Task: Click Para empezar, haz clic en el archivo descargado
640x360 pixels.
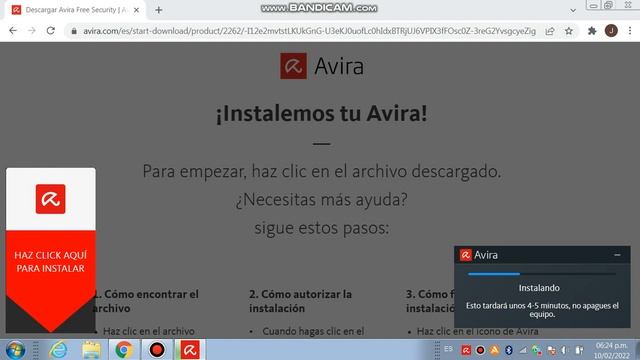Action: pyautogui.click(x=322, y=171)
